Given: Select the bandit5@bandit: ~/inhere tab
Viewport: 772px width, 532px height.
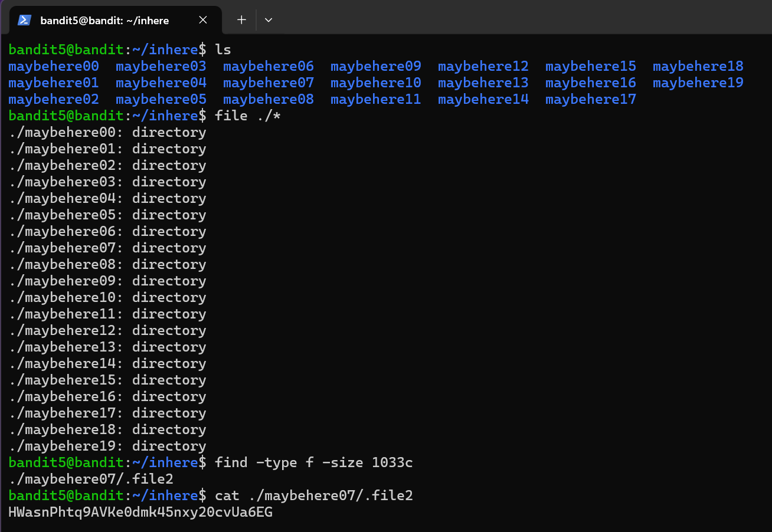Looking at the screenshot, I should pyautogui.click(x=104, y=20).
